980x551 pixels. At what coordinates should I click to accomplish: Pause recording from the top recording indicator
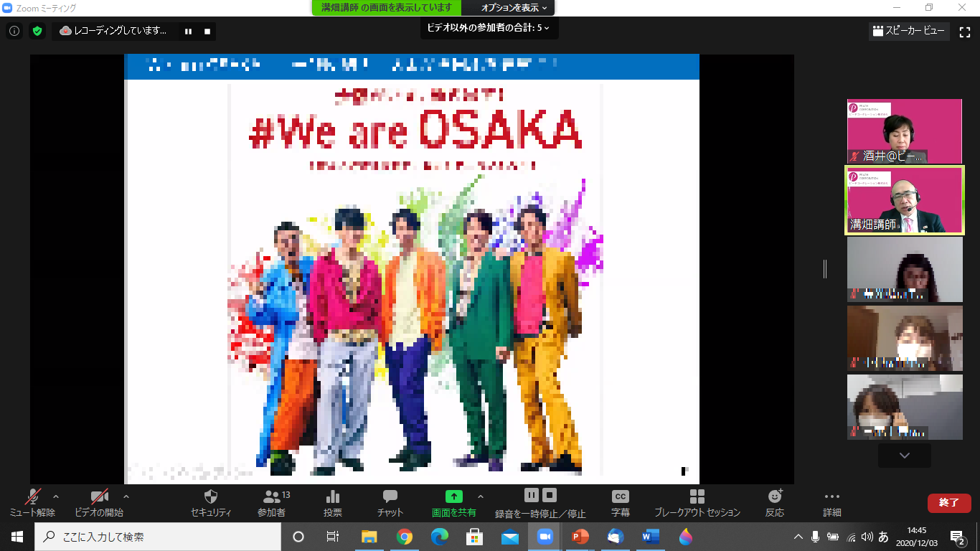189,32
